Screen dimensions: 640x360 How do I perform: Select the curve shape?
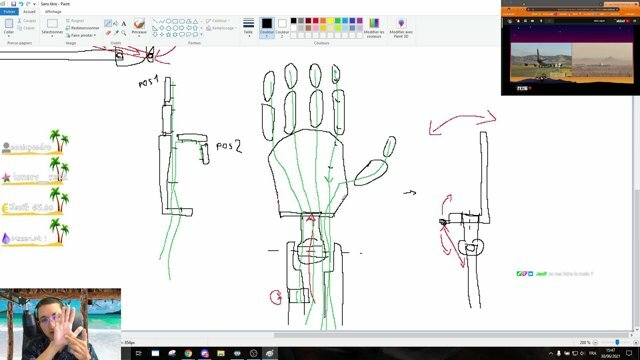pos(162,21)
